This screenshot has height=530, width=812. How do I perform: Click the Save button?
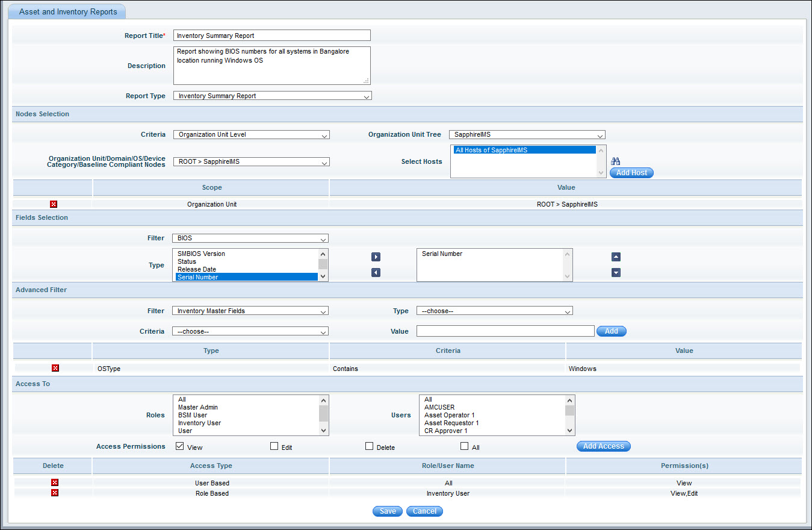click(x=388, y=511)
